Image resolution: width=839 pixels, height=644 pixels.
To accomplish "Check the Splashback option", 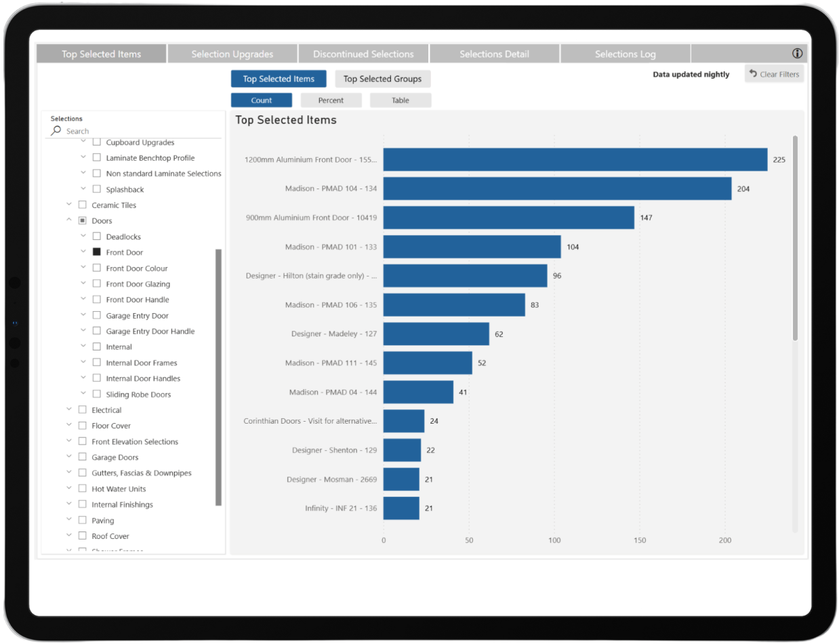I will pyautogui.click(x=97, y=188).
